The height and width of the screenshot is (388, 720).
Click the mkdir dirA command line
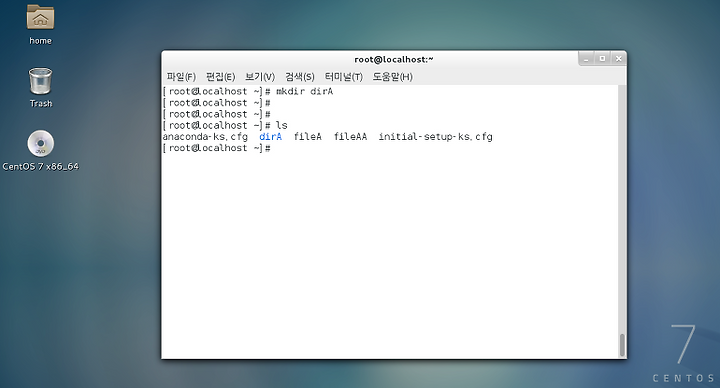pos(248,91)
